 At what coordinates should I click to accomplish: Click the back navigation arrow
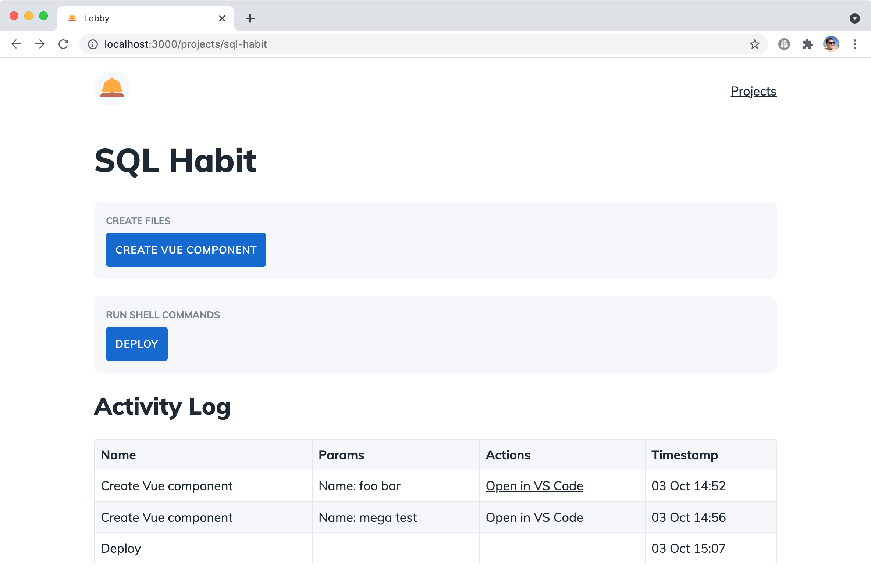[x=16, y=44]
